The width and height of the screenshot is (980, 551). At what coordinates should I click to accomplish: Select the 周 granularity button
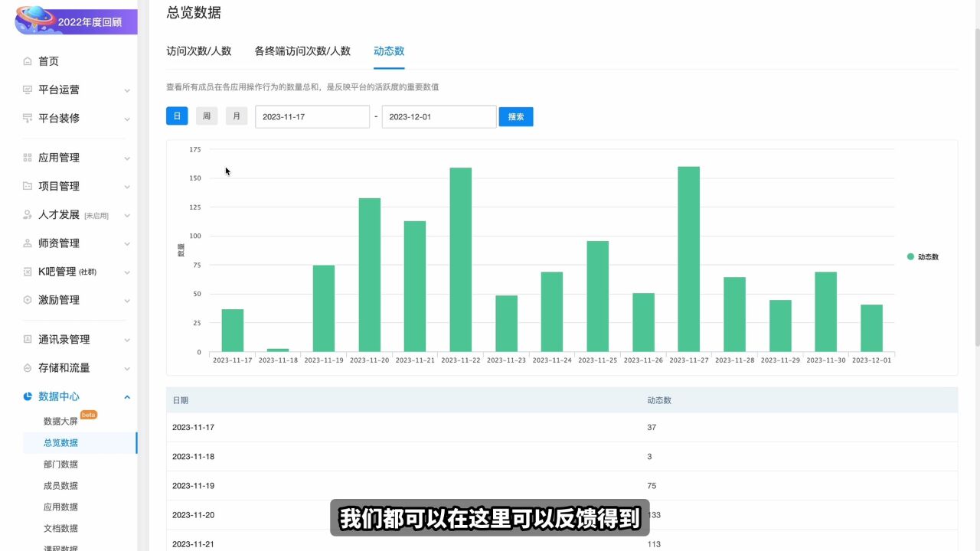[x=207, y=116]
